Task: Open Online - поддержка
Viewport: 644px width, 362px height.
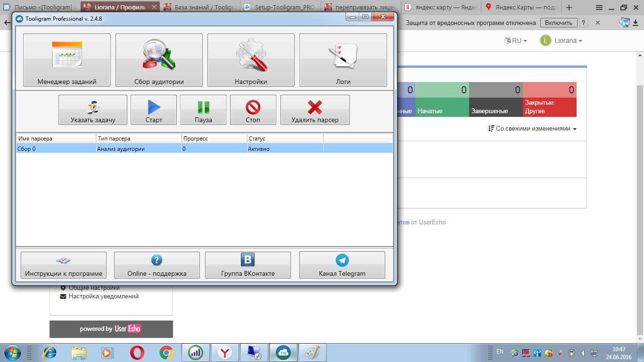Action: (x=157, y=265)
